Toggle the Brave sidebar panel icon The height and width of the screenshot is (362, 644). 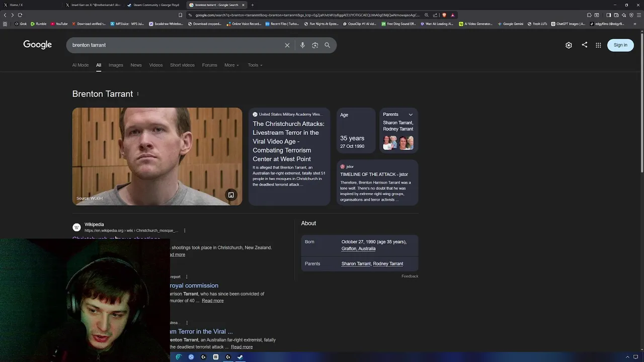click(608, 15)
